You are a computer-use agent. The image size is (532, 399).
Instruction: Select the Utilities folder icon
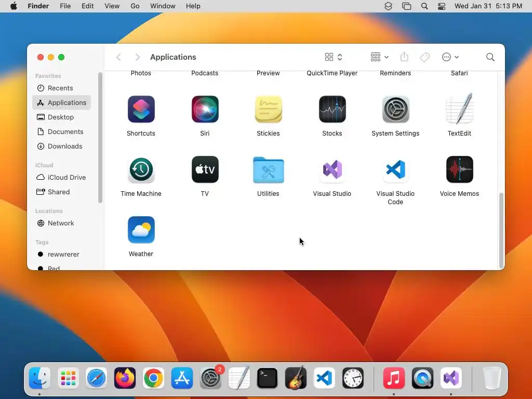[269, 170]
